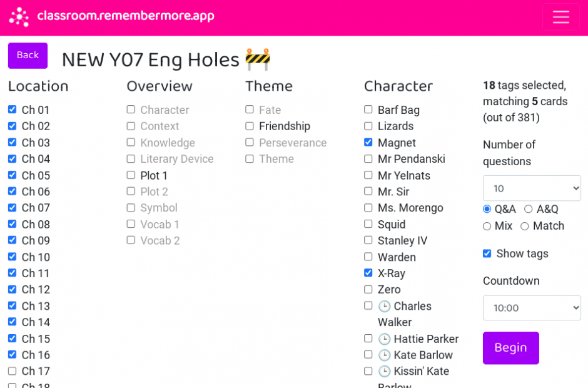Viewport: 588px width, 388px height.
Task: Choose the A&Q radio option
Action: click(x=528, y=209)
